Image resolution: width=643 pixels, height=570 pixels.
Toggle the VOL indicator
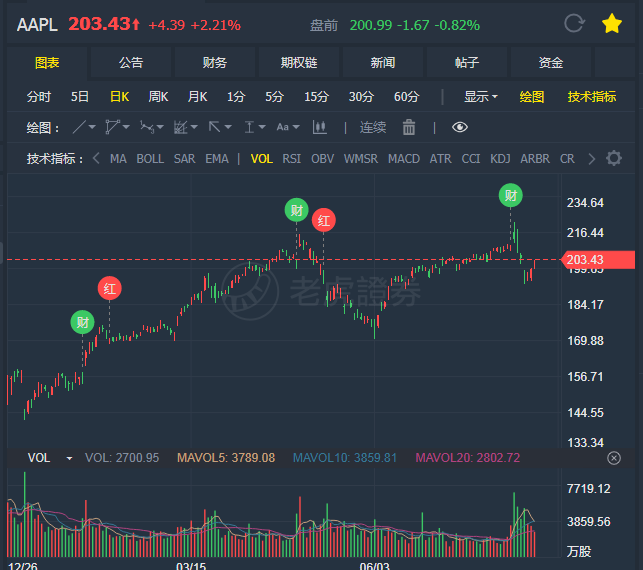pos(262,159)
